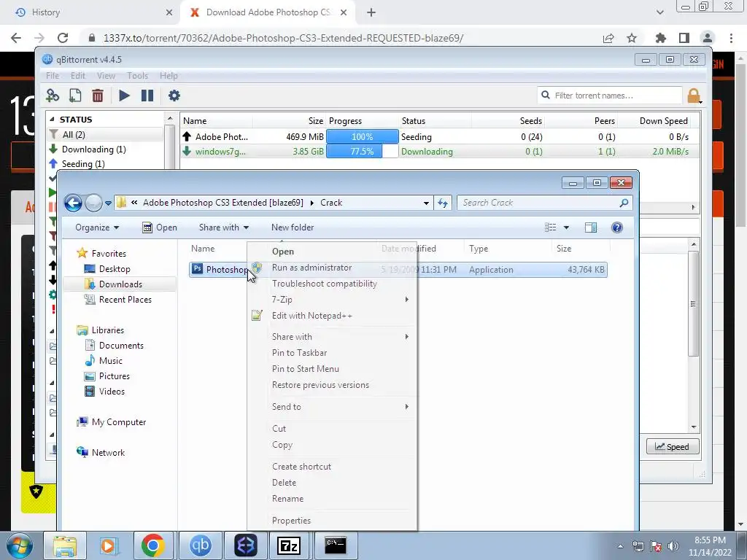747x560 pixels.
Task: Open Chrome three-dot menu
Action: pyautogui.click(x=731, y=38)
